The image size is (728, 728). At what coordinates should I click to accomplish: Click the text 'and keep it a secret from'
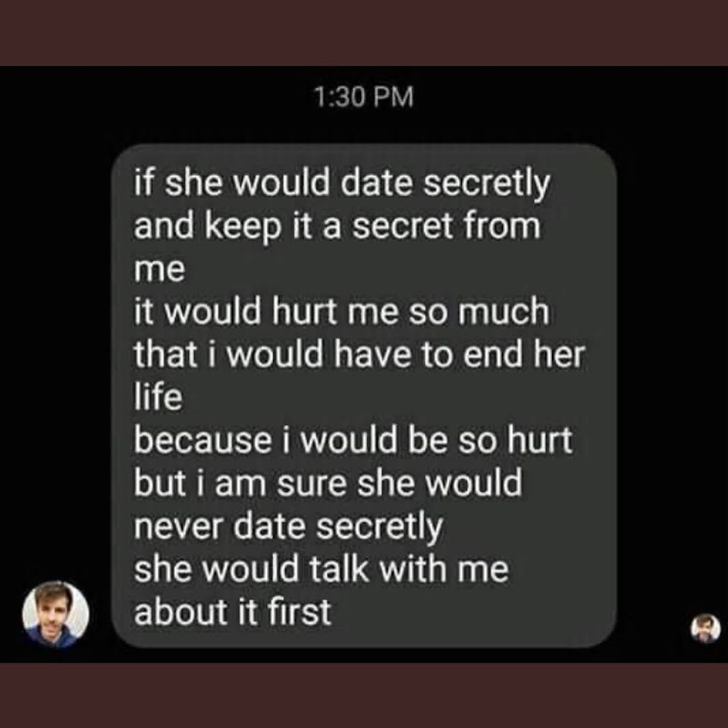tap(337, 227)
